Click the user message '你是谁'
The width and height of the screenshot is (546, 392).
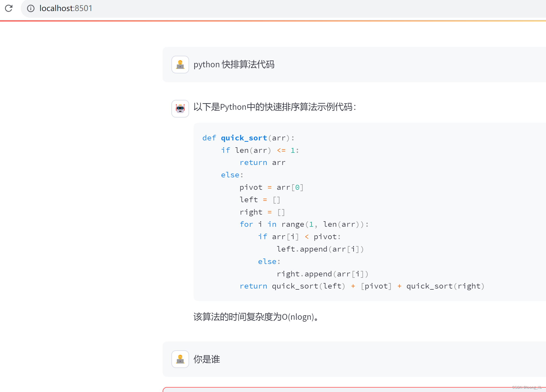(207, 359)
